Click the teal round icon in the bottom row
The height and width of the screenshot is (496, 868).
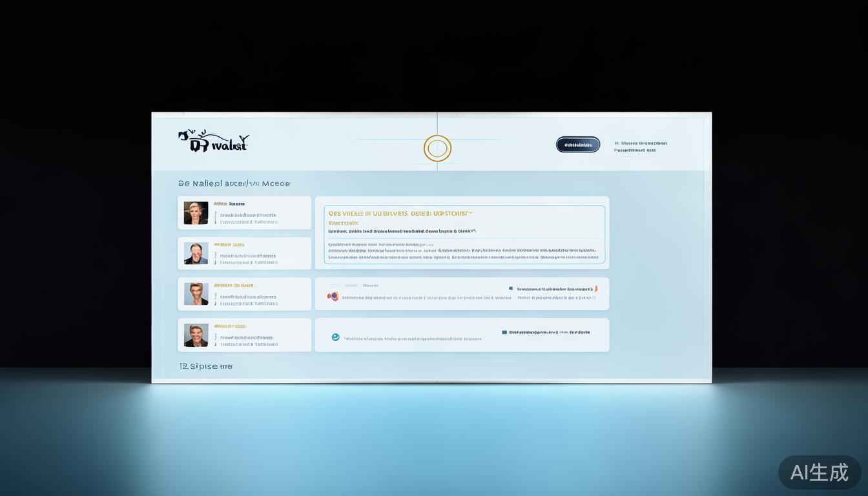point(335,337)
